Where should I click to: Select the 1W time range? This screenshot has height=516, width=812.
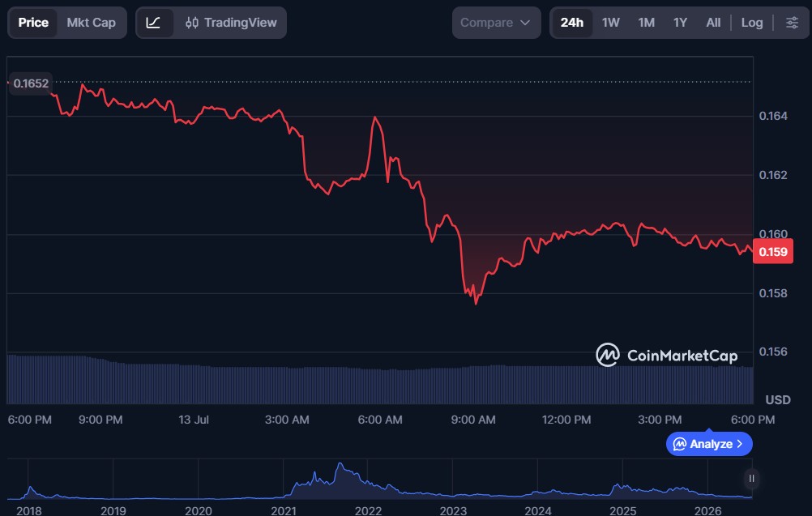(610, 23)
